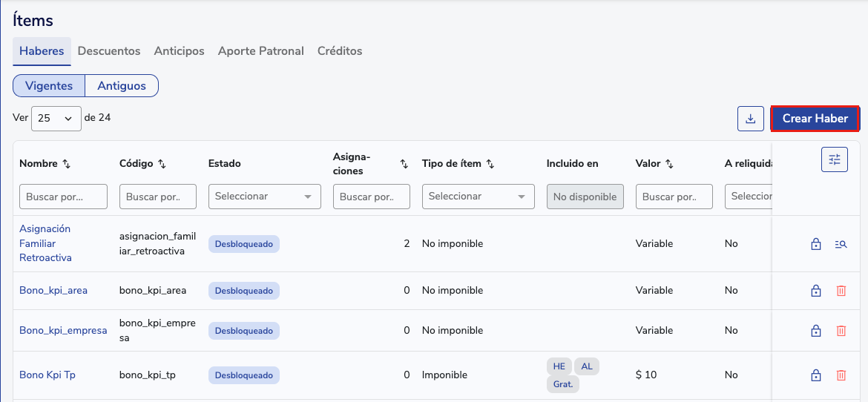The height and width of the screenshot is (402, 868).
Task: Open the Descuentos tab
Action: coord(109,51)
